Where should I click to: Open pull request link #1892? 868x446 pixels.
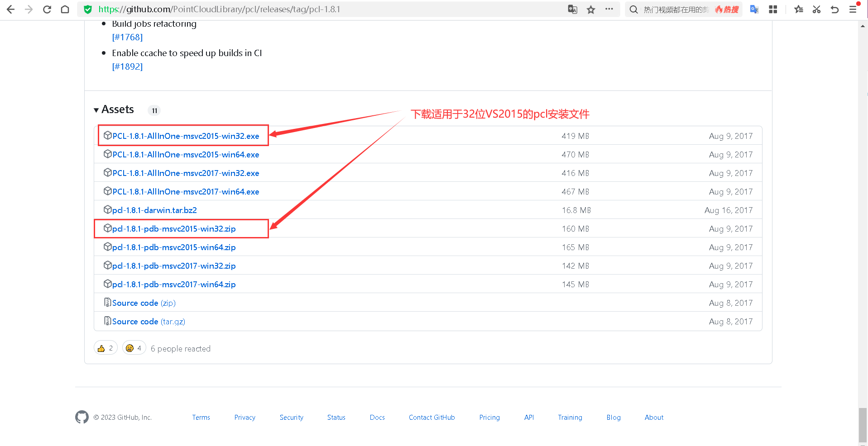click(x=127, y=66)
